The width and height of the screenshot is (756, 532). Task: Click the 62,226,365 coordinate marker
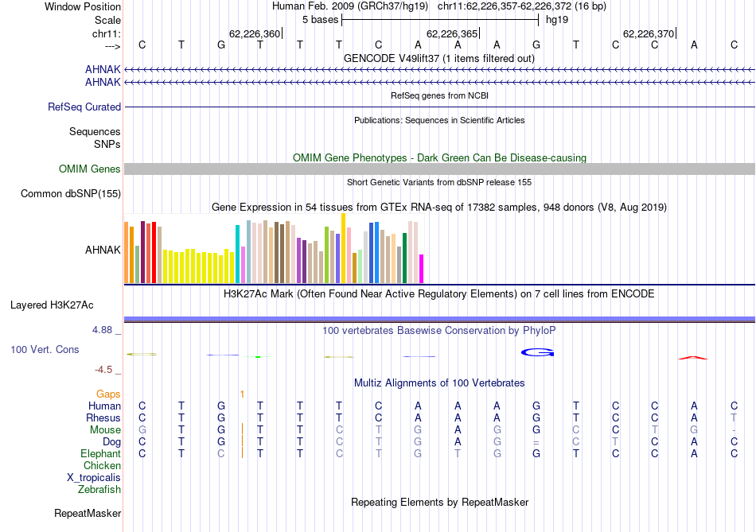tap(452, 33)
